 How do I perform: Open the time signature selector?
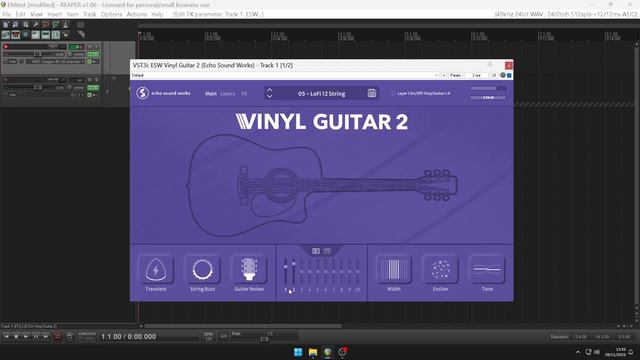click(224, 336)
